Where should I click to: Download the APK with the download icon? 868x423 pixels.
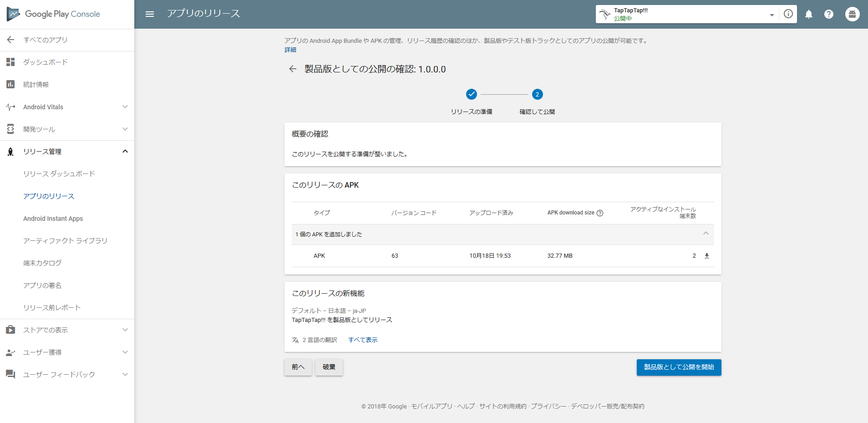tap(707, 256)
